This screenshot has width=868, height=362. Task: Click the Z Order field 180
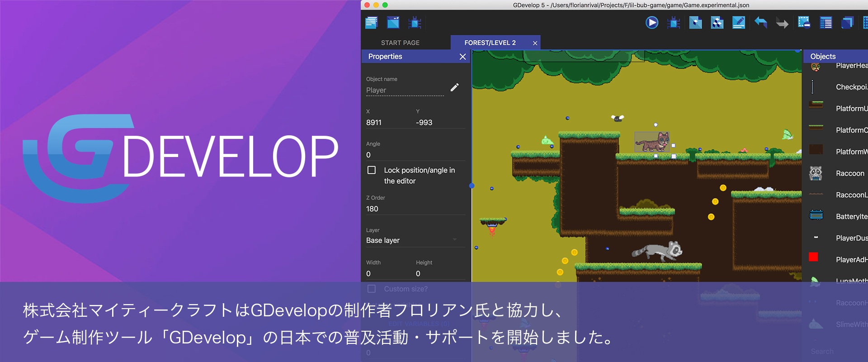point(415,209)
